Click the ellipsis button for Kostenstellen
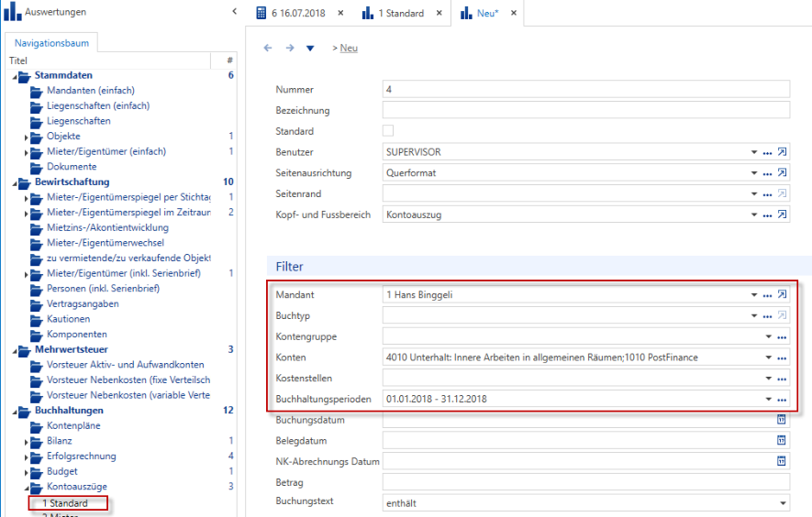This screenshot has width=812, height=517. [x=782, y=379]
